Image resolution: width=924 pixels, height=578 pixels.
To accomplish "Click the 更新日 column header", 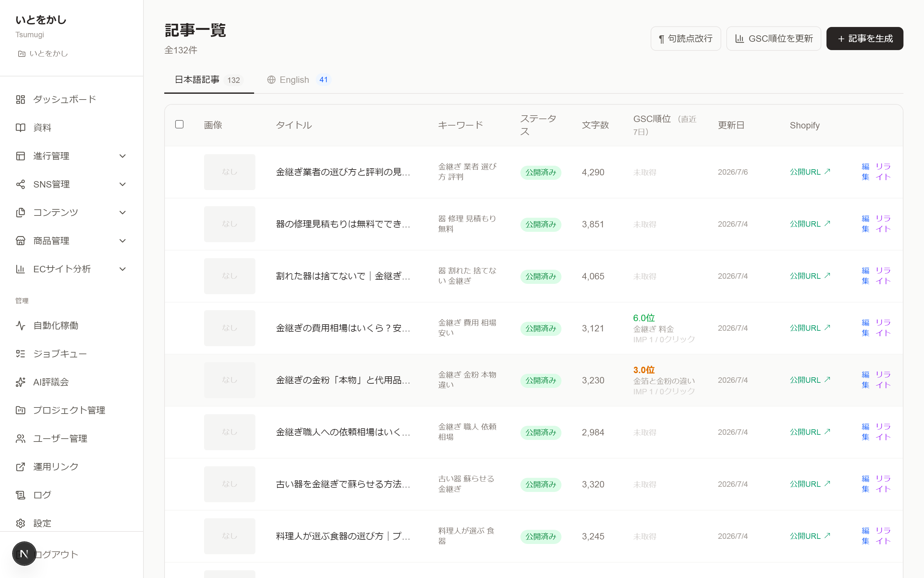I will click(x=731, y=125).
